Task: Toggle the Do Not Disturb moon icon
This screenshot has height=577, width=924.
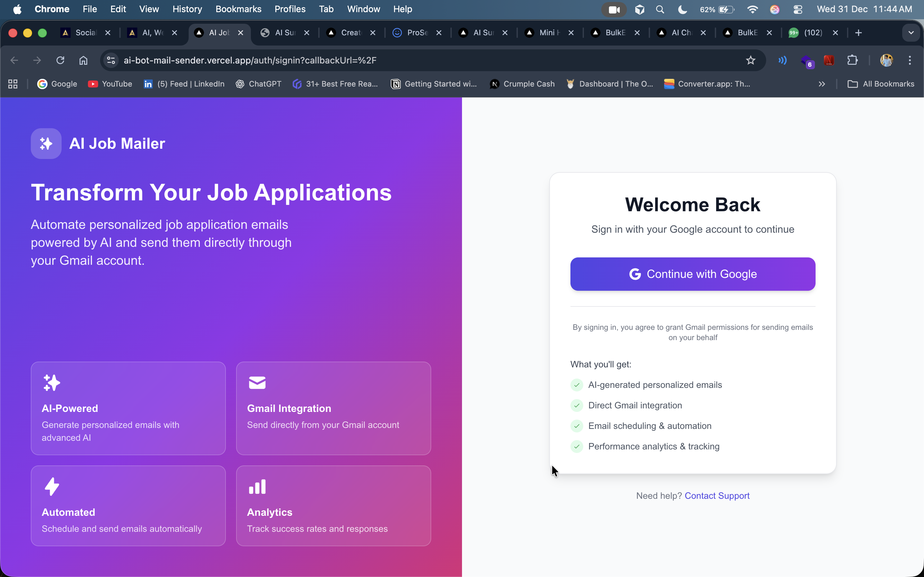Action: (682, 10)
